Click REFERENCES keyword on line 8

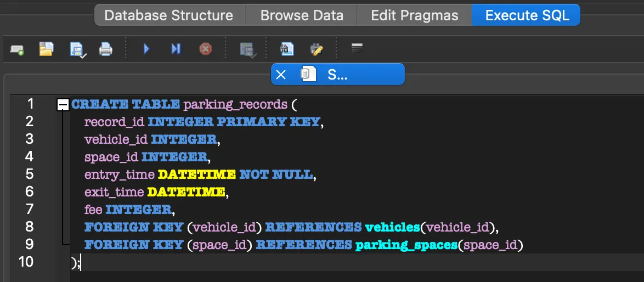313,227
